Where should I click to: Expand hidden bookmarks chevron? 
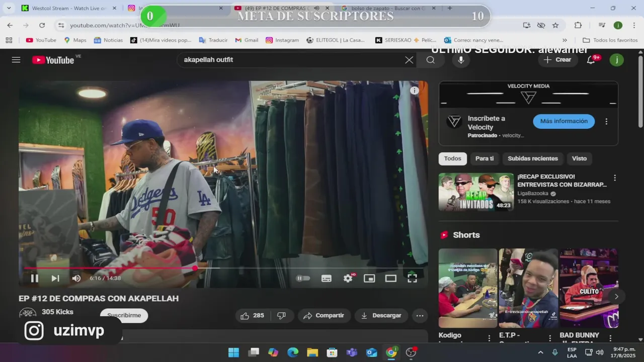click(x=565, y=40)
